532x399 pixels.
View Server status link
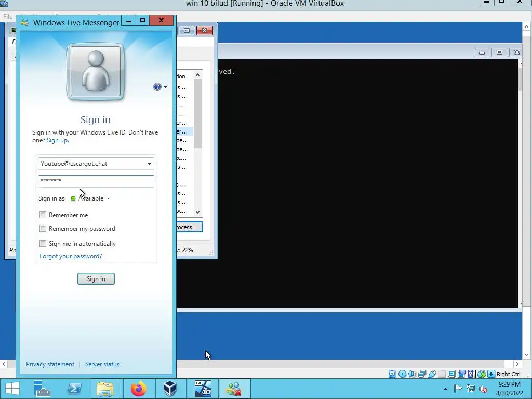click(x=102, y=364)
